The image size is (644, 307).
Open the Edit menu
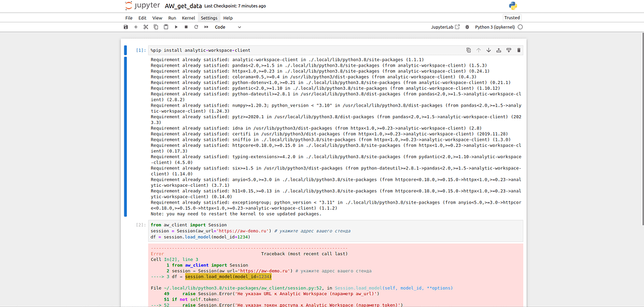(x=142, y=18)
